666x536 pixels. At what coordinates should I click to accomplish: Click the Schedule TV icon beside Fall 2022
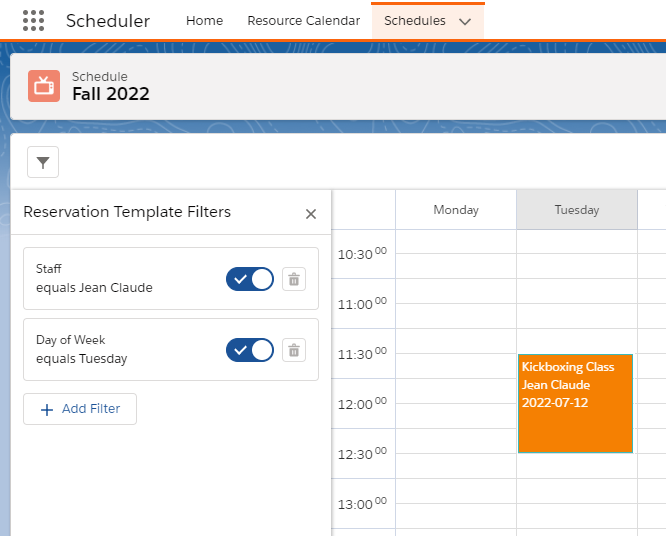coord(43,86)
